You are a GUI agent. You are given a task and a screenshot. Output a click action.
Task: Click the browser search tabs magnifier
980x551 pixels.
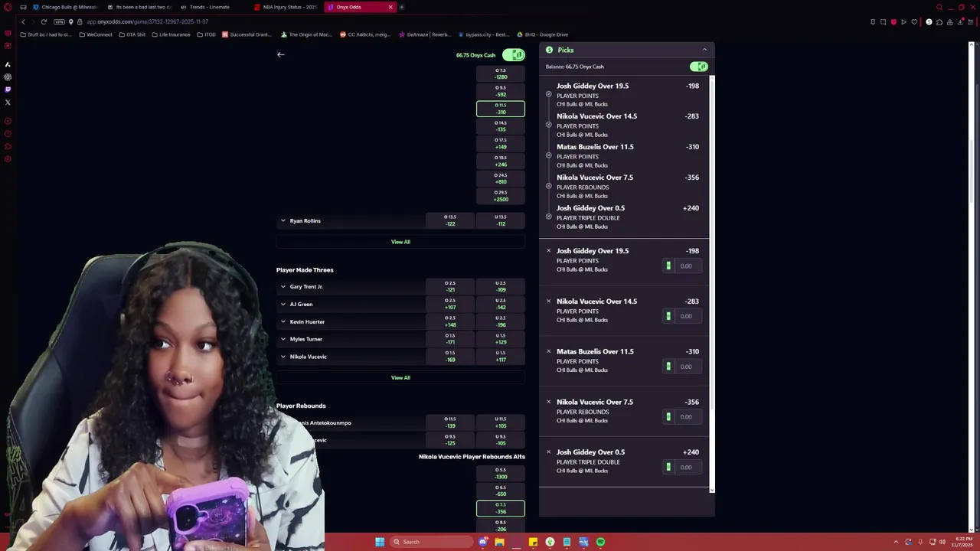pyautogui.click(x=939, y=7)
